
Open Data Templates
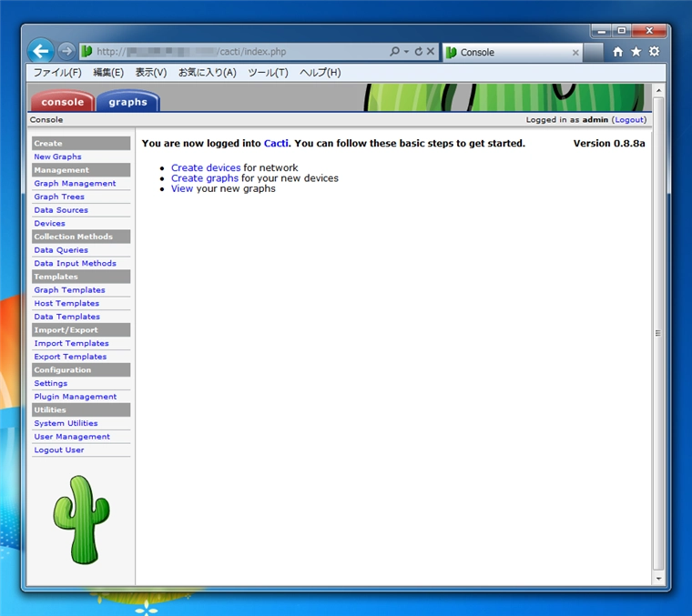point(67,317)
